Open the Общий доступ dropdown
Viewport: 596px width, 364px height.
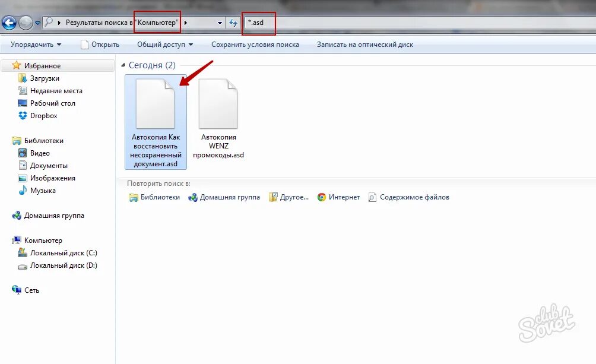click(x=165, y=45)
